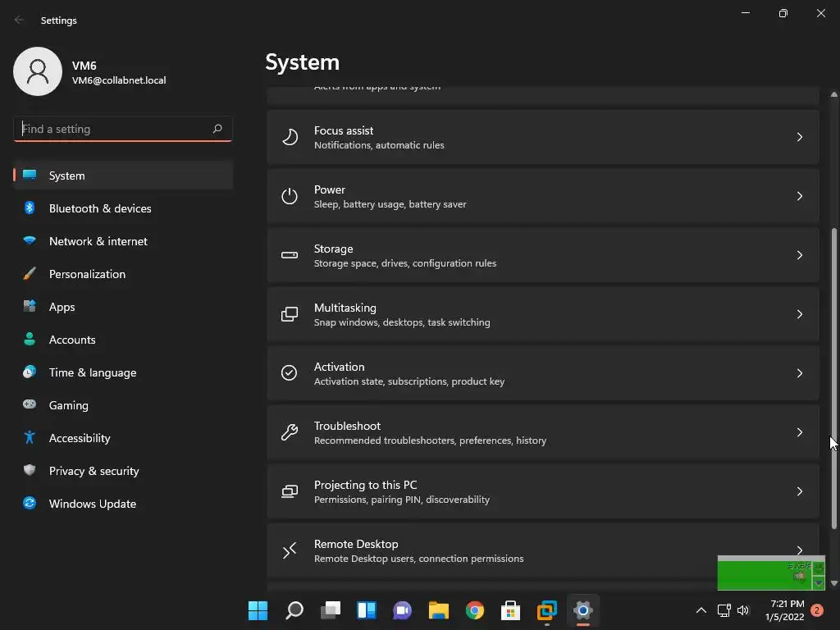Screen dimensions: 840x630
Task: Go to Bluetooth & devices
Action: (x=123, y=208)
